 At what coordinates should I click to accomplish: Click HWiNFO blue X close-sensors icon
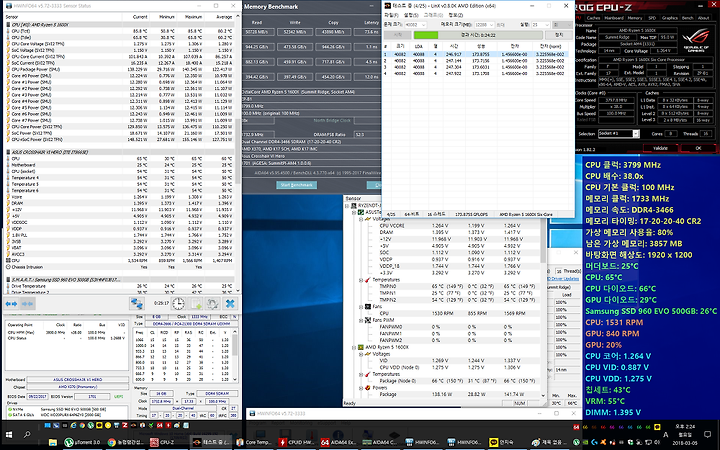pyautogui.click(x=230, y=304)
